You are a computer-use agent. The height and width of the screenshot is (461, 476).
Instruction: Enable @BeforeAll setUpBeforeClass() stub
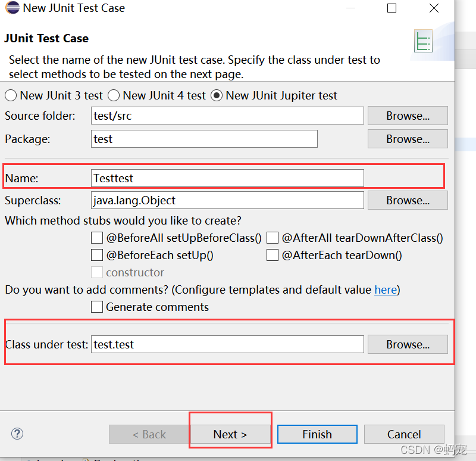(97, 238)
